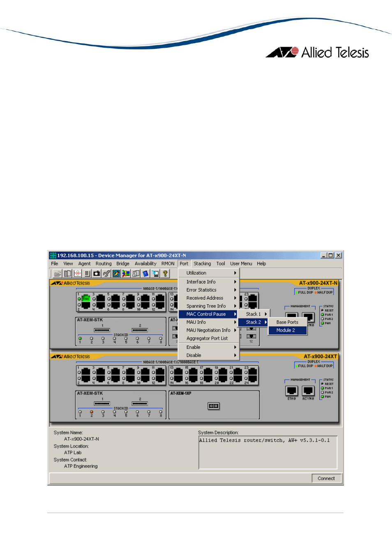Select Aggregator Port List menu entry
The height and width of the screenshot is (555, 392).
click(209, 338)
